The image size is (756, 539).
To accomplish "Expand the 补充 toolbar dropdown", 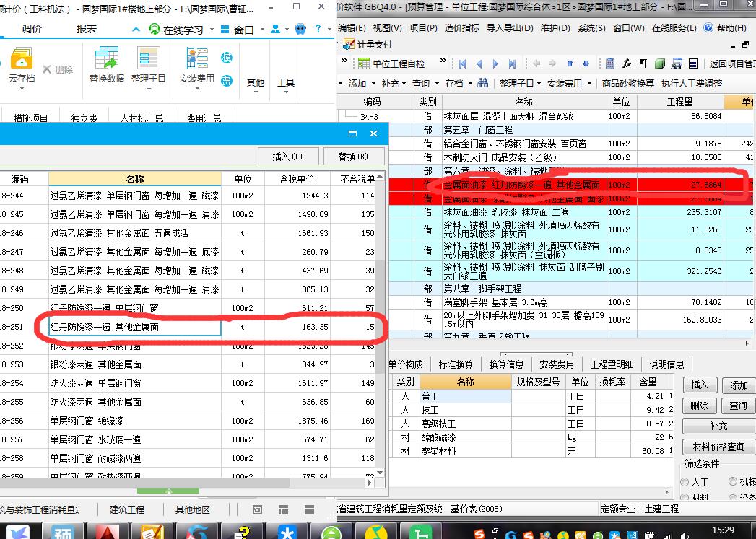I will click(404, 84).
